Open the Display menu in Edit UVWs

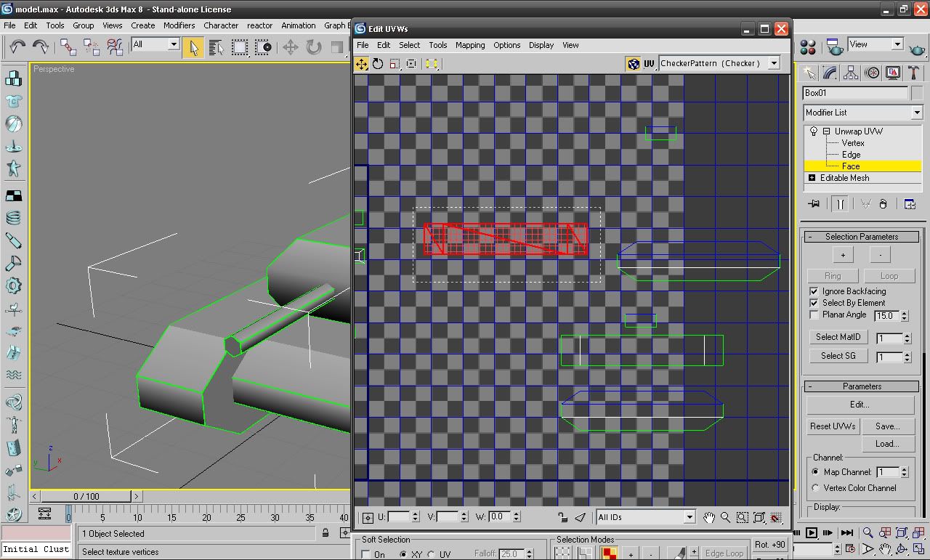pyautogui.click(x=541, y=45)
